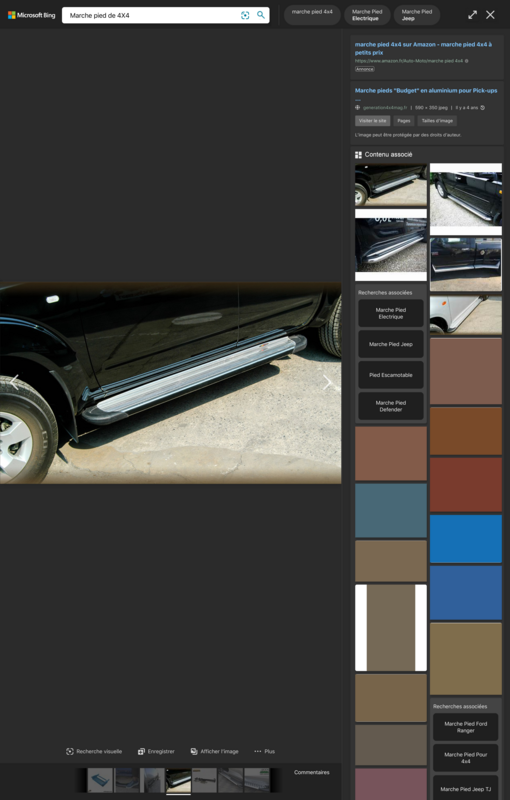Select related search 'Marche Pied Defender'

tap(391, 406)
